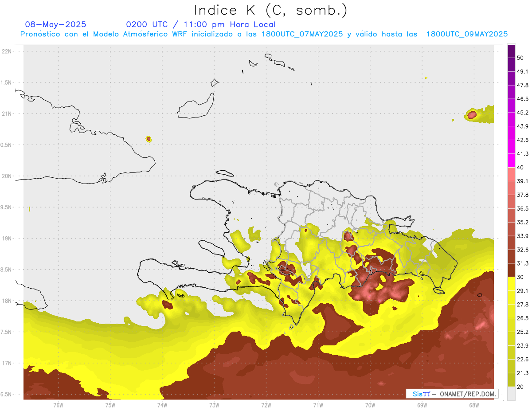This screenshot has height=411, width=532.
Task: Click the '30' colorbar value
Action: (520, 277)
